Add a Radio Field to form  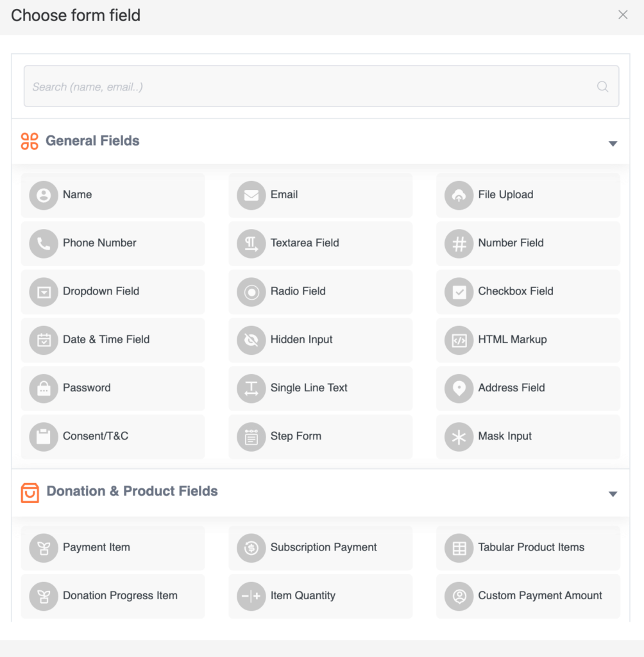point(321,292)
